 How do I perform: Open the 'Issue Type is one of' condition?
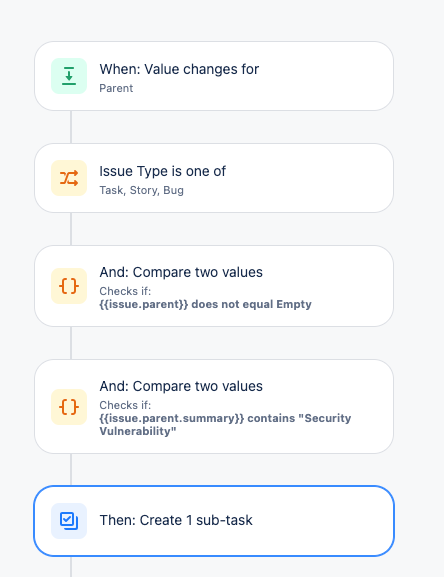pyautogui.click(x=214, y=178)
